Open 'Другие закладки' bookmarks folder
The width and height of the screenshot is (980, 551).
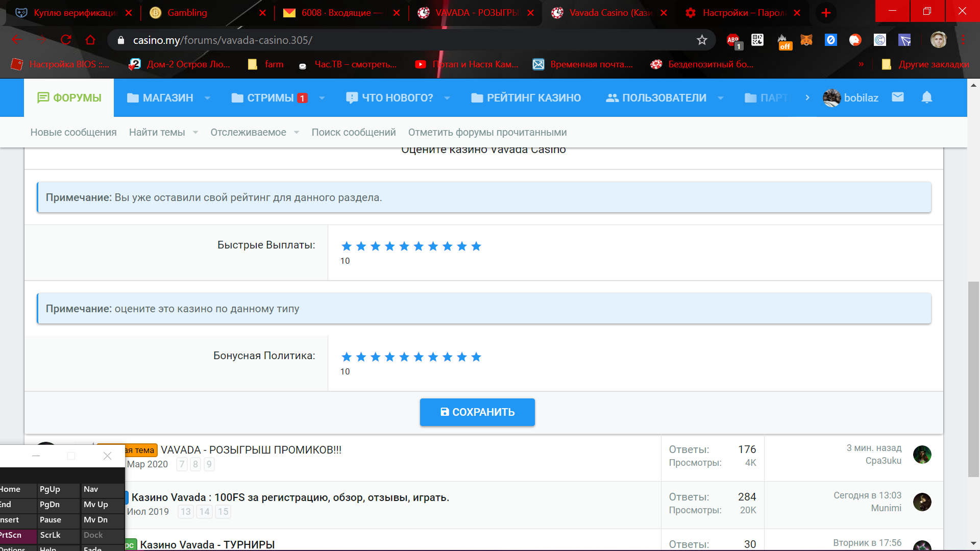[x=925, y=64]
